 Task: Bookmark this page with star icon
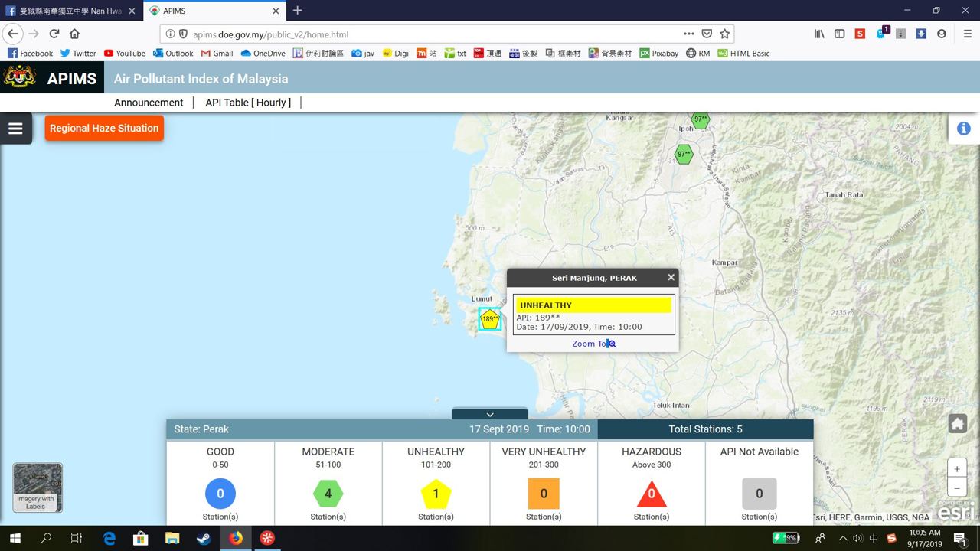(x=724, y=34)
